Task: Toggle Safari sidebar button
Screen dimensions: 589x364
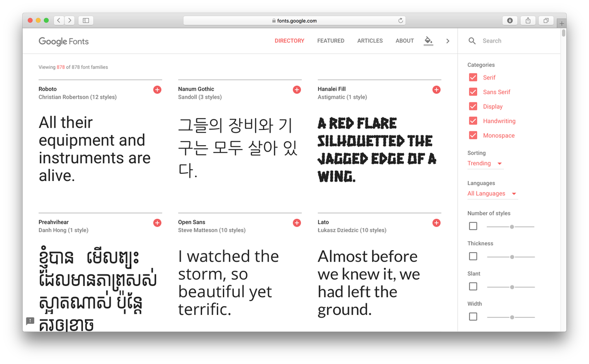Action: pyautogui.click(x=86, y=21)
